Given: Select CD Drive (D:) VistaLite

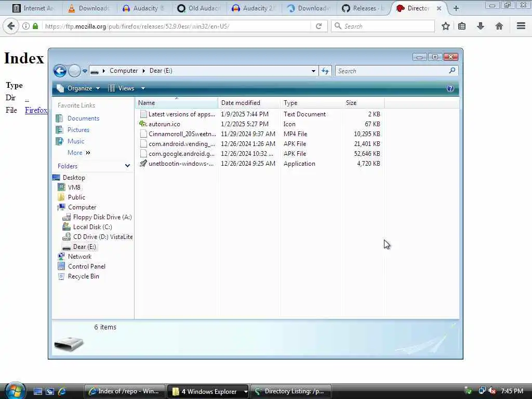Looking at the screenshot, I should pyautogui.click(x=103, y=237).
